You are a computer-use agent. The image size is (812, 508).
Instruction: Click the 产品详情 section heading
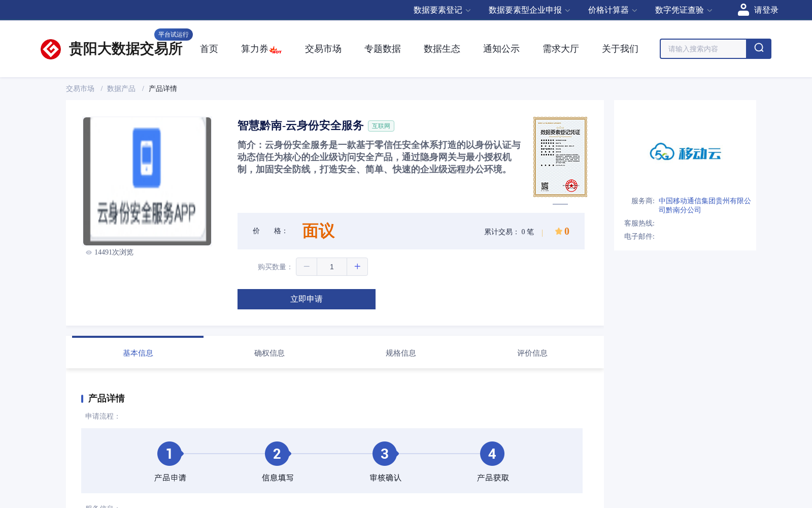coord(107,398)
